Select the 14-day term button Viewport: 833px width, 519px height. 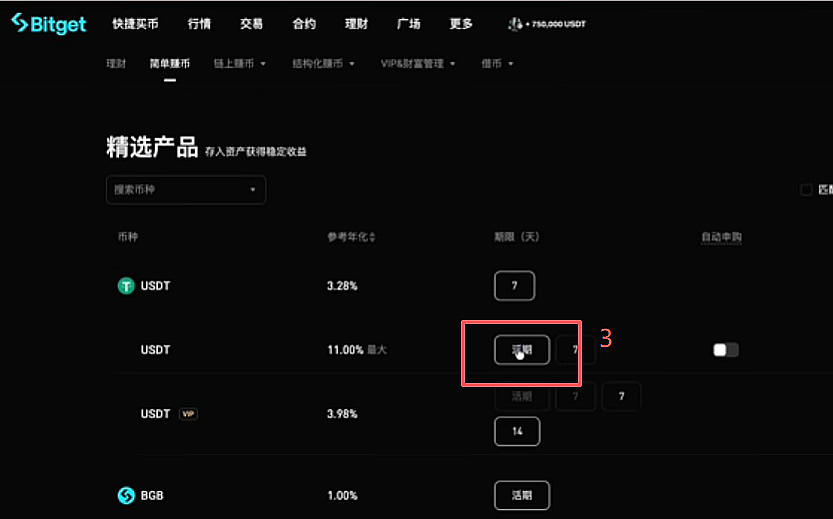point(517,431)
